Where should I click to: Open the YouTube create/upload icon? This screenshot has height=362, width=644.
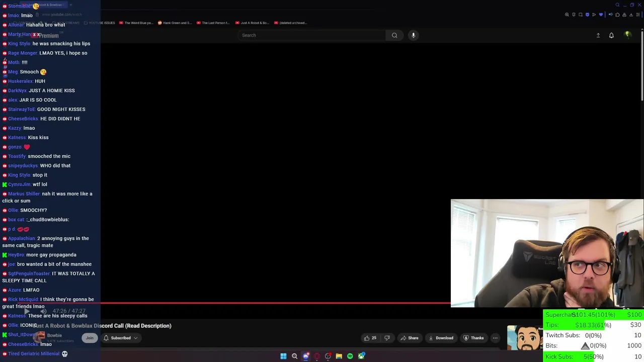[598, 35]
